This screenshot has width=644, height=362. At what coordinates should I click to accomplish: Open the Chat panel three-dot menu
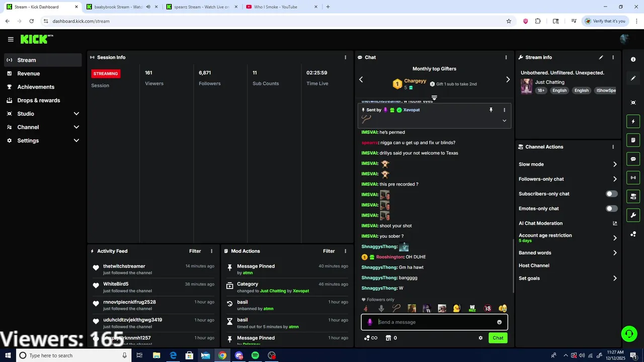pyautogui.click(x=506, y=57)
